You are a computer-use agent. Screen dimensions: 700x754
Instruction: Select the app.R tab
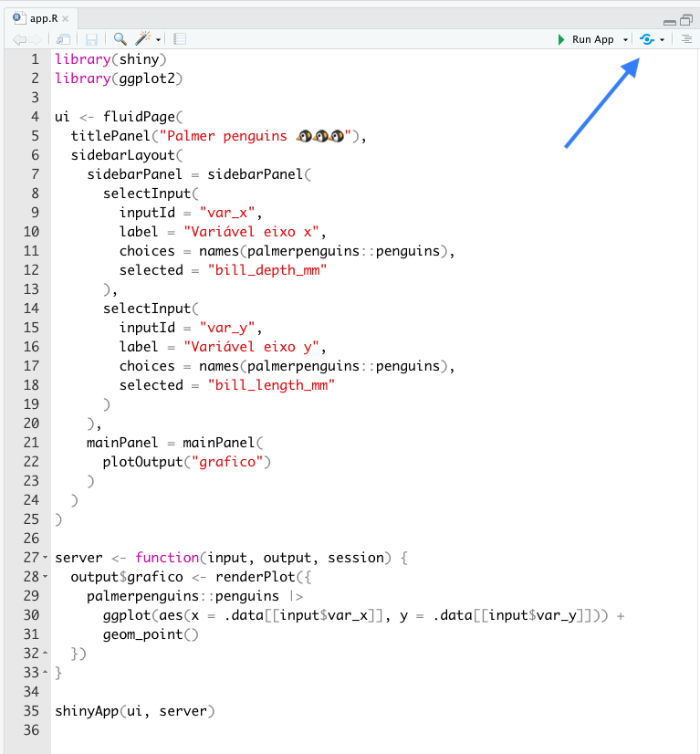(43, 18)
